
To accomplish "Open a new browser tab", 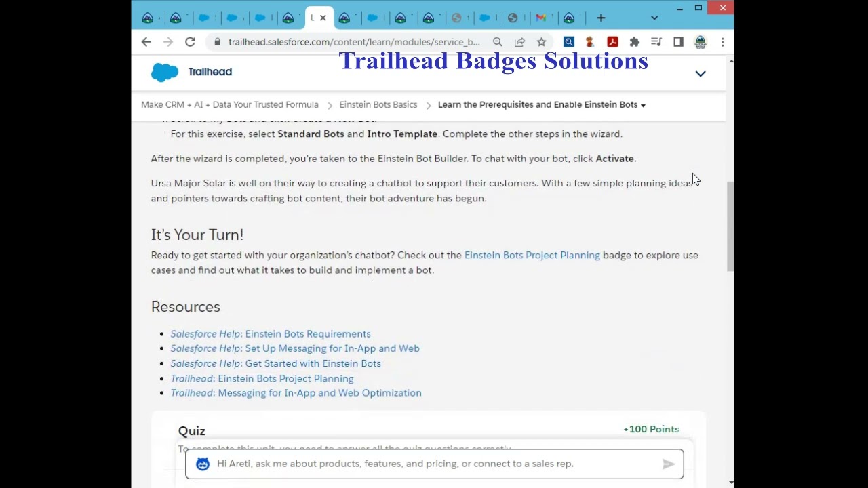I will pyautogui.click(x=601, y=18).
